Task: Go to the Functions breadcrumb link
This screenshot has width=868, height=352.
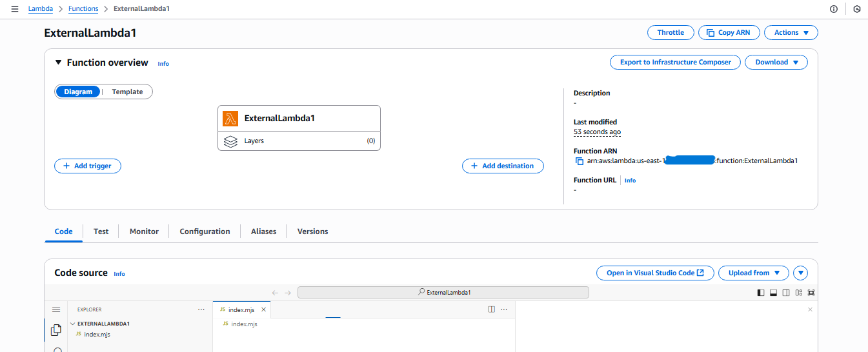Action: pos(83,9)
